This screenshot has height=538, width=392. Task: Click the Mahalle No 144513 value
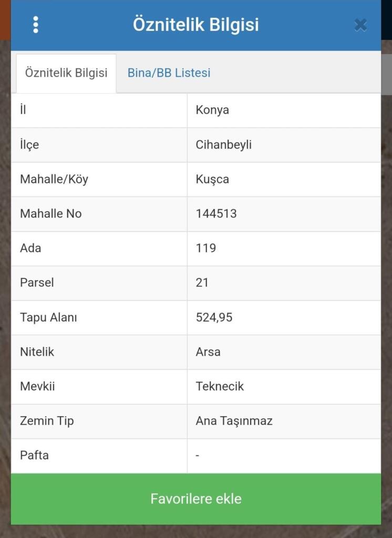pos(216,214)
